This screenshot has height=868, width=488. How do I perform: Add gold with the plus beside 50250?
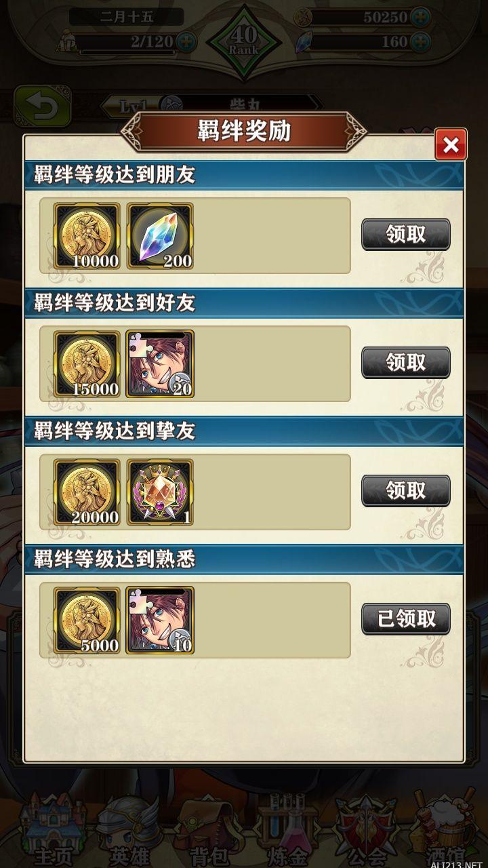[421, 16]
